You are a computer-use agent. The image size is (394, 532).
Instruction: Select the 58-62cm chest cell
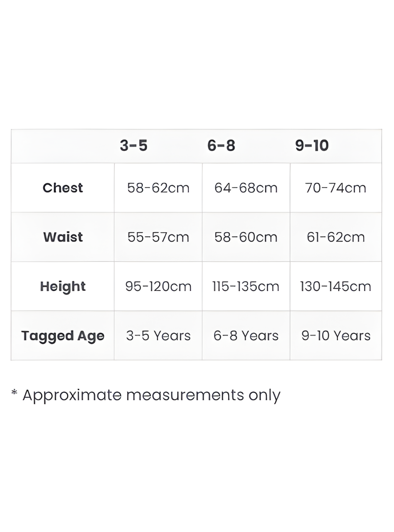pyautogui.click(x=158, y=188)
